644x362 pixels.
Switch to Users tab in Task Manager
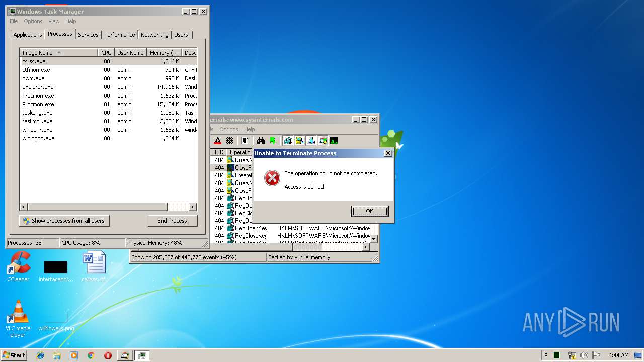(181, 35)
